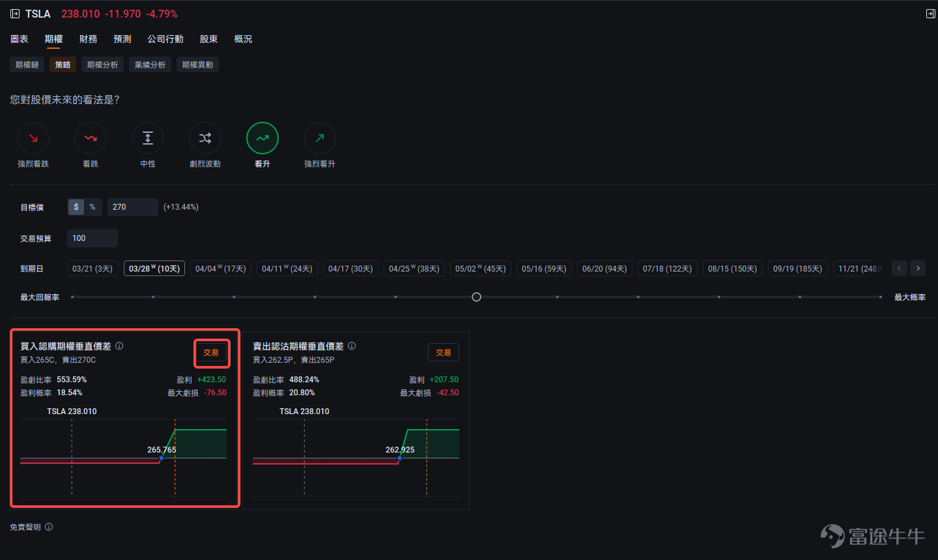The height and width of the screenshot is (560, 938).
Task: Click the 18.54% profit probability value
Action: (70, 393)
